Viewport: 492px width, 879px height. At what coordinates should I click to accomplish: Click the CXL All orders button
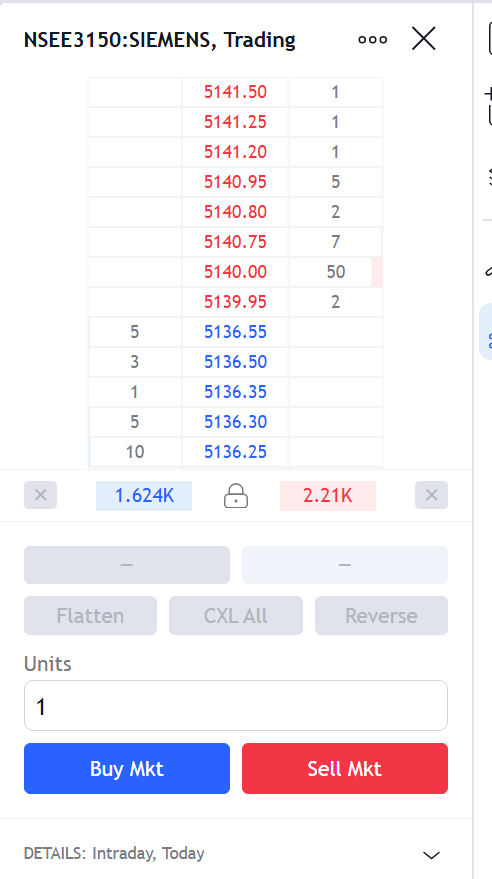pyautogui.click(x=236, y=616)
